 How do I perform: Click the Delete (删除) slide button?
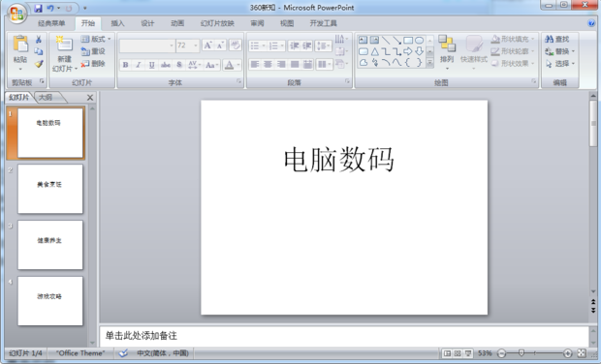pos(93,64)
